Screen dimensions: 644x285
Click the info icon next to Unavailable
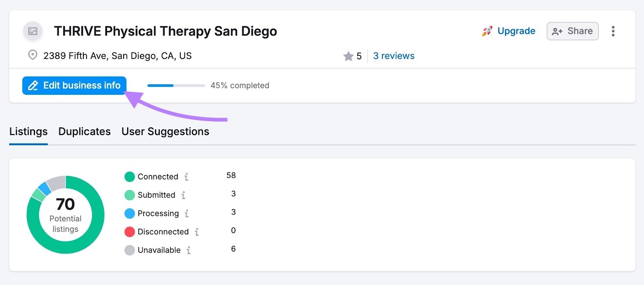click(x=188, y=250)
